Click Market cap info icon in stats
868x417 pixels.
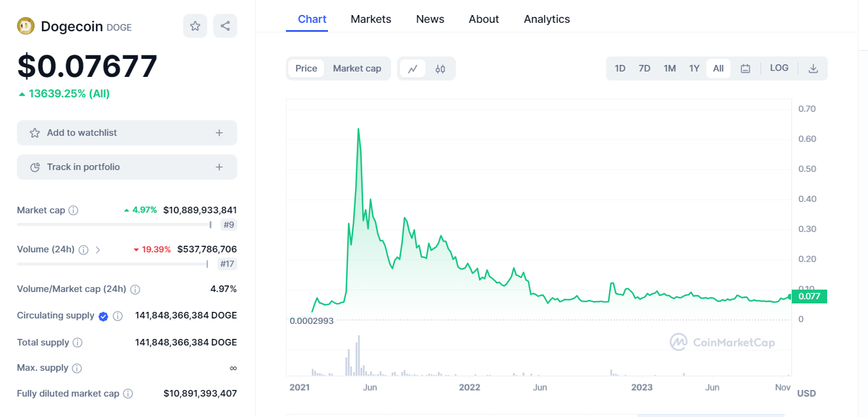(73, 210)
